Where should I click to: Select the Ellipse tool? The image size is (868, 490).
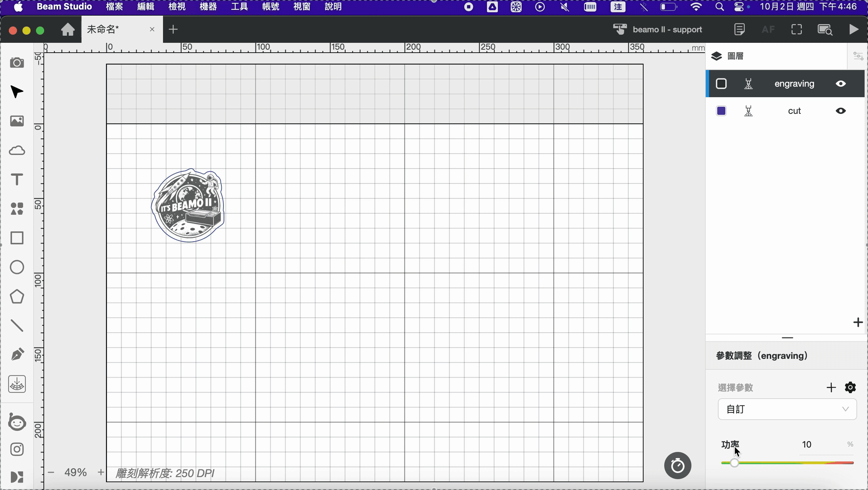[x=17, y=267]
